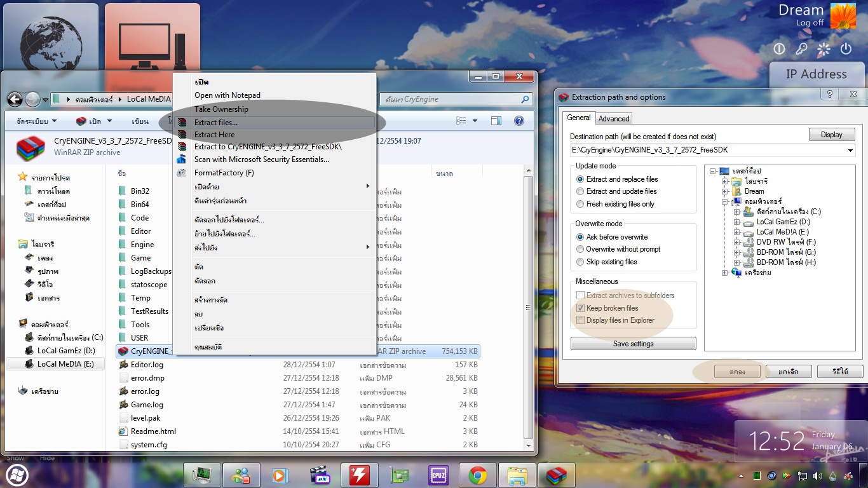
Task: Click the Display button
Action: [832, 135]
